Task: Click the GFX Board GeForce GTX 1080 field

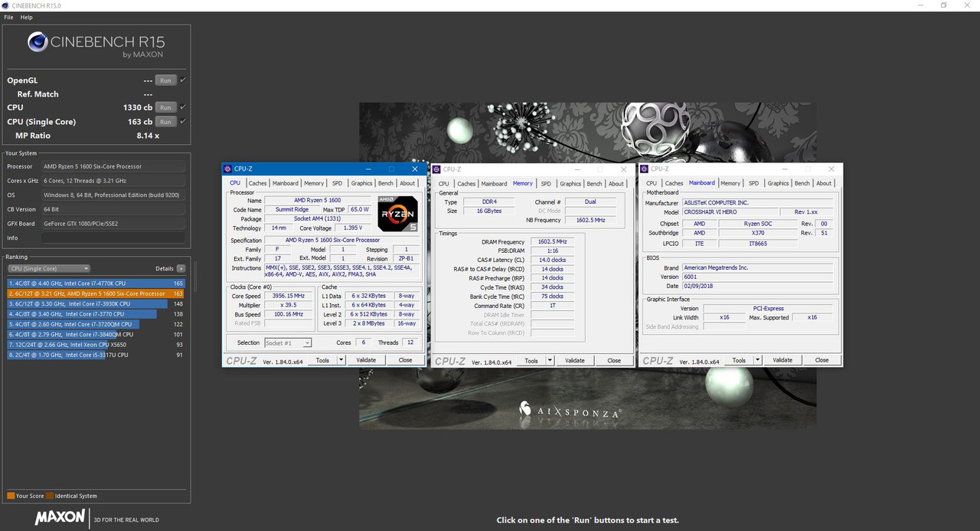Action: point(113,224)
